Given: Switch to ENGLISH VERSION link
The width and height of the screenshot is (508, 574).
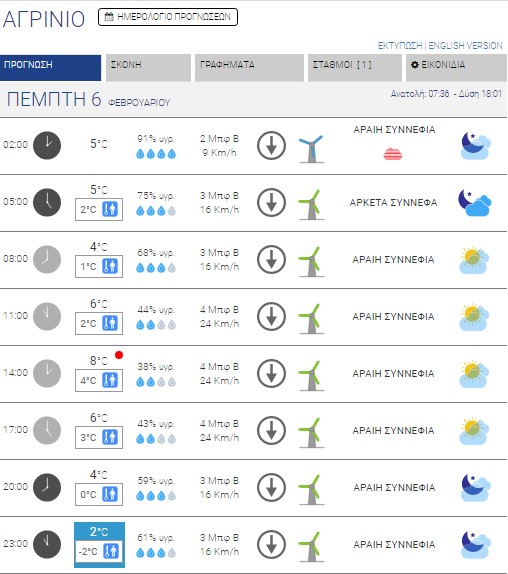Looking at the screenshot, I should coord(465,46).
